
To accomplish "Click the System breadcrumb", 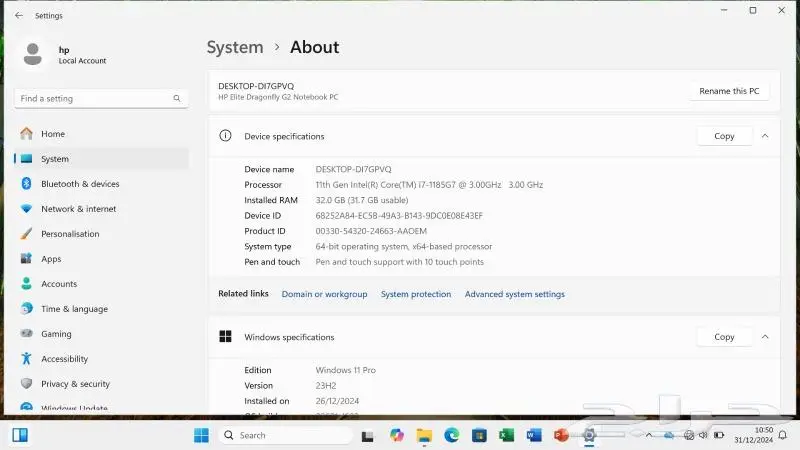I will click(235, 47).
